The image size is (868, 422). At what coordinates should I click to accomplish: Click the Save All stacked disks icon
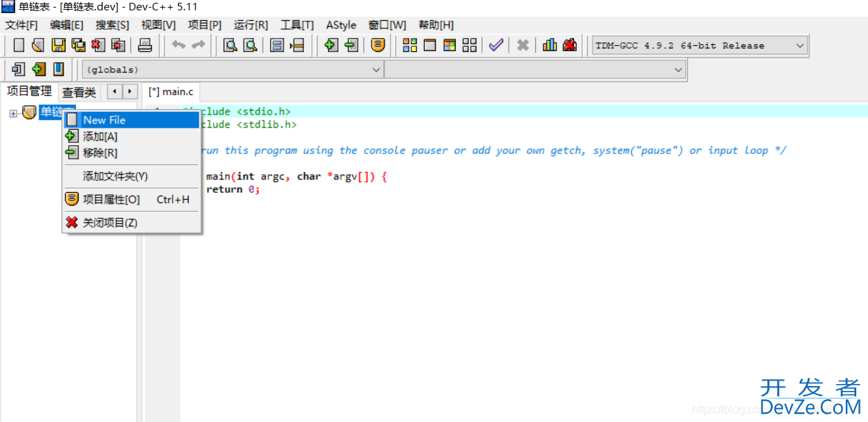(79, 46)
